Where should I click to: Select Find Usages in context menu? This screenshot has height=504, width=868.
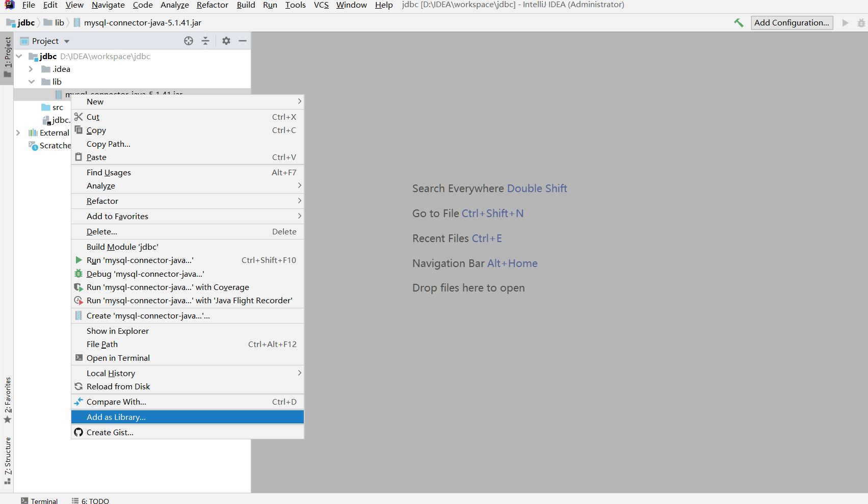click(x=188, y=172)
